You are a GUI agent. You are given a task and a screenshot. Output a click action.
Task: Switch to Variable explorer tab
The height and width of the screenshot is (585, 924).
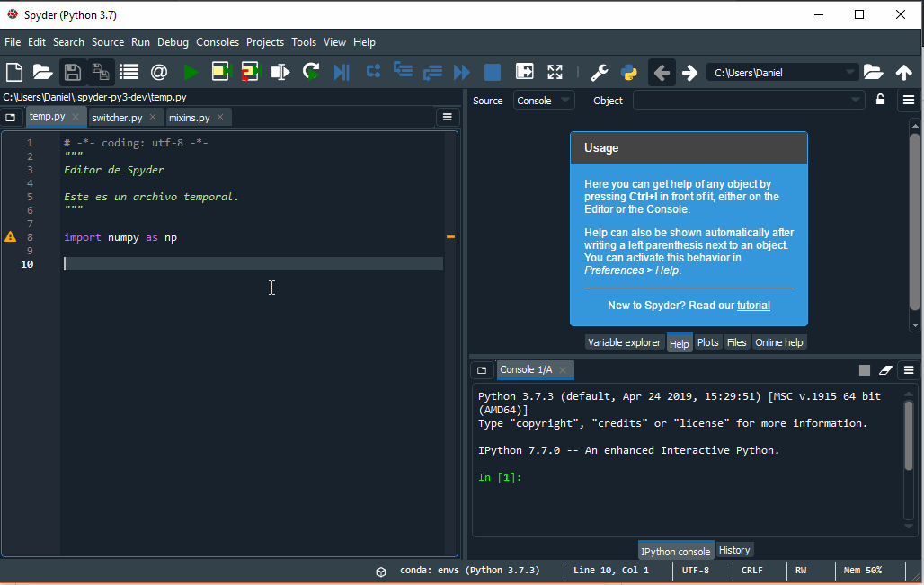tap(624, 342)
